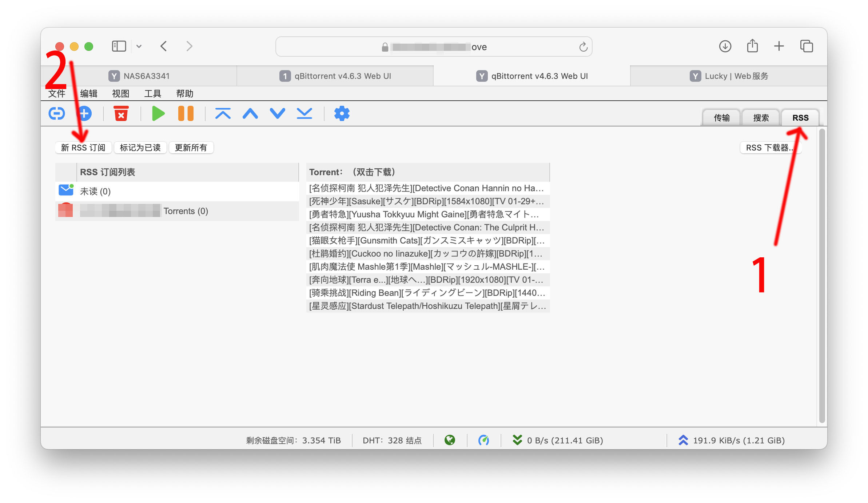Screen dimensions: 868x503
Task: Reload the page with the refresh icon
Action: coord(583,47)
